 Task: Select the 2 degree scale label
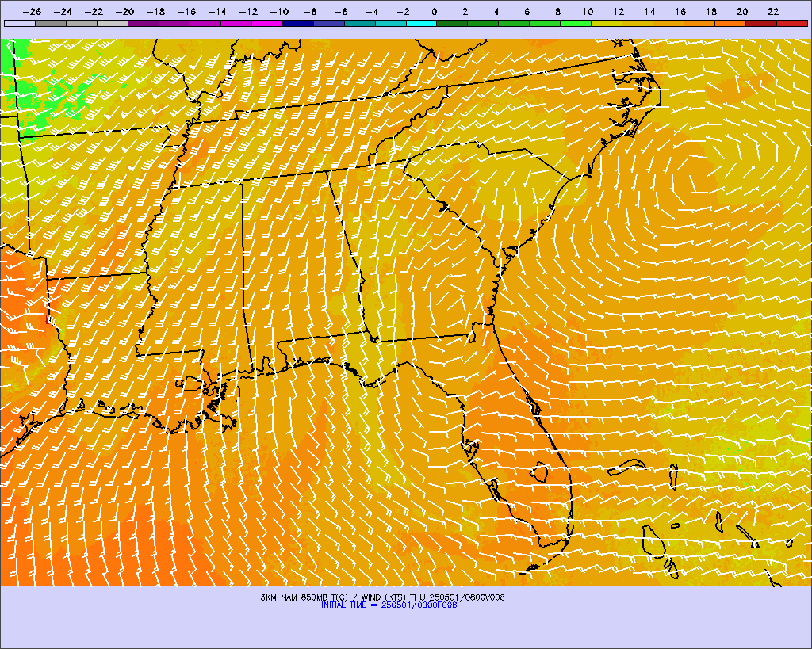465,11
